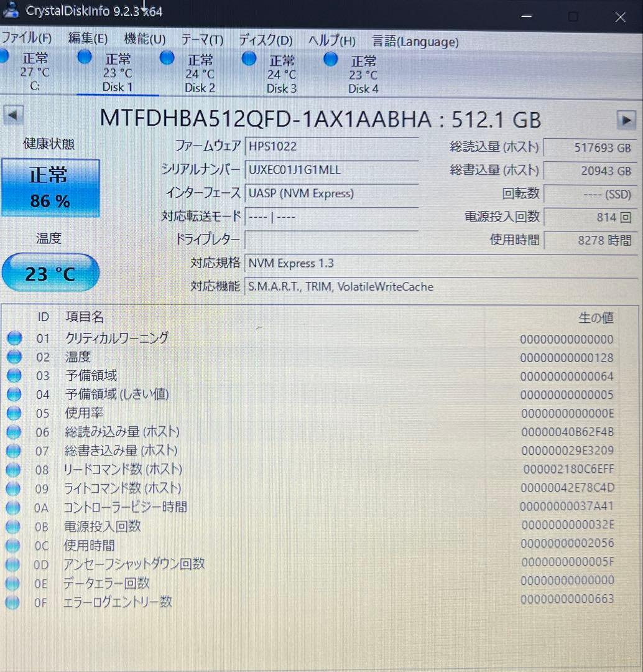The image size is (643, 672).
Task: Go to previous disk with left arrow
Action: 13,115
